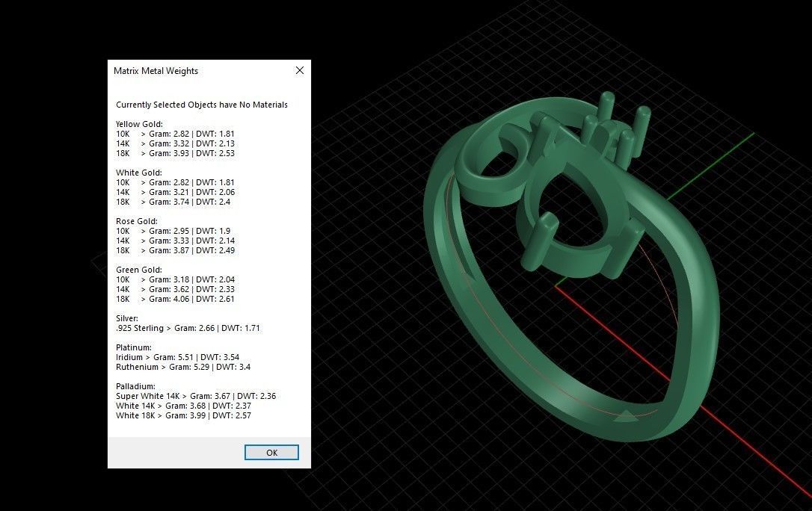
Task: Click White Gold 14K Gram 3.21 row
Action: tap(175, 193)
